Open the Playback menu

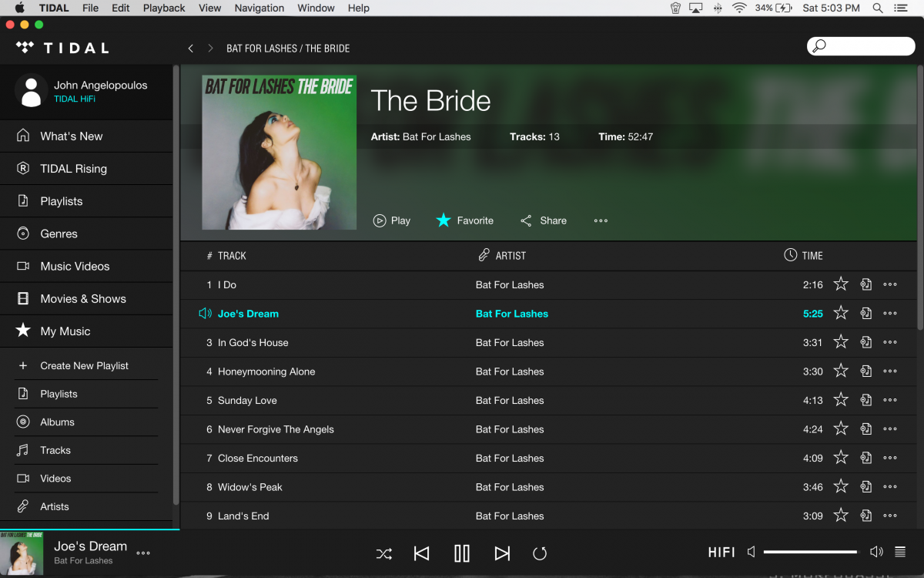(x=164, y=8)
